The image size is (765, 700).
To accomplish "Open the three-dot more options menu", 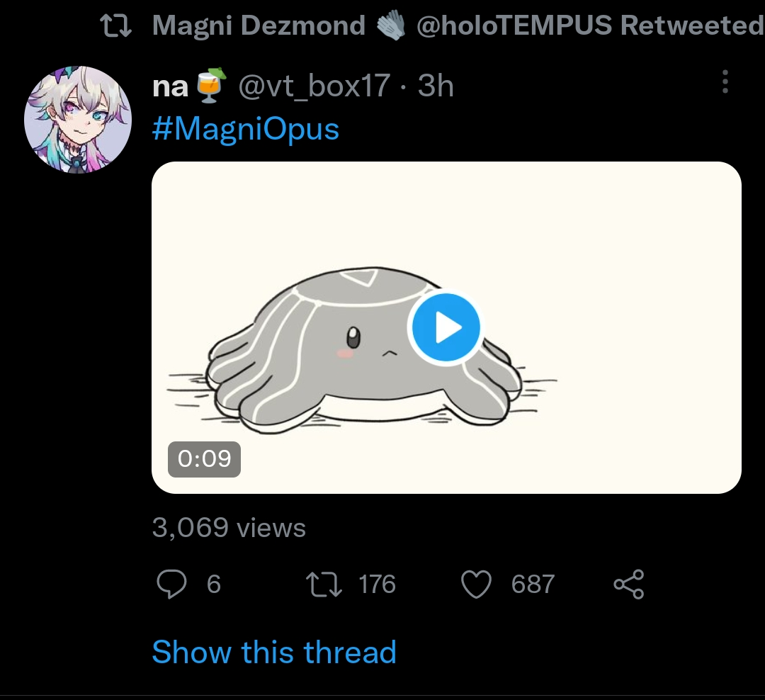I will tap(725, 82).
